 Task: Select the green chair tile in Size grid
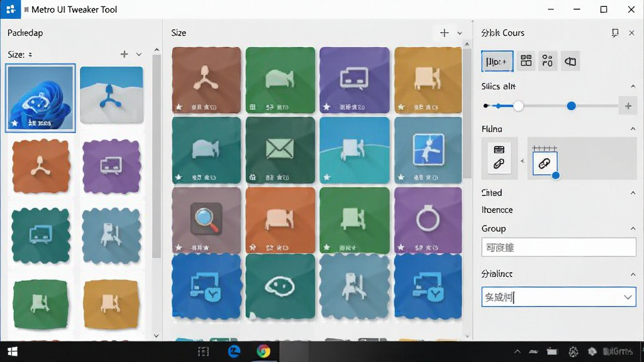tap(355, 221)
